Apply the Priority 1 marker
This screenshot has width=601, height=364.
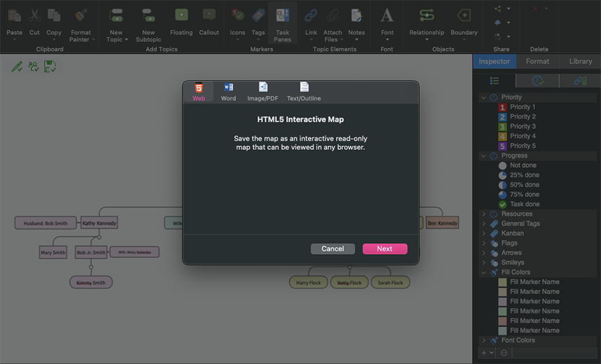pos(516,107)
